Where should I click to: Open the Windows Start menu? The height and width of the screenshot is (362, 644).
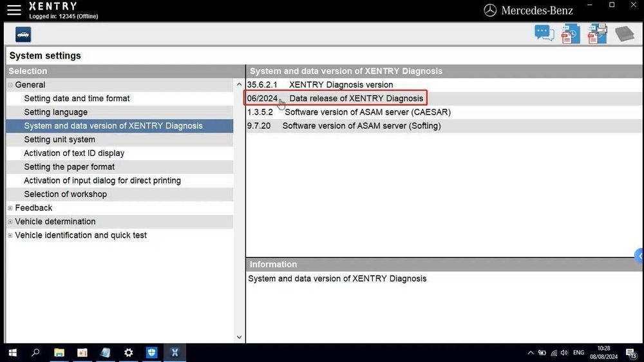(x=13, y=352)
